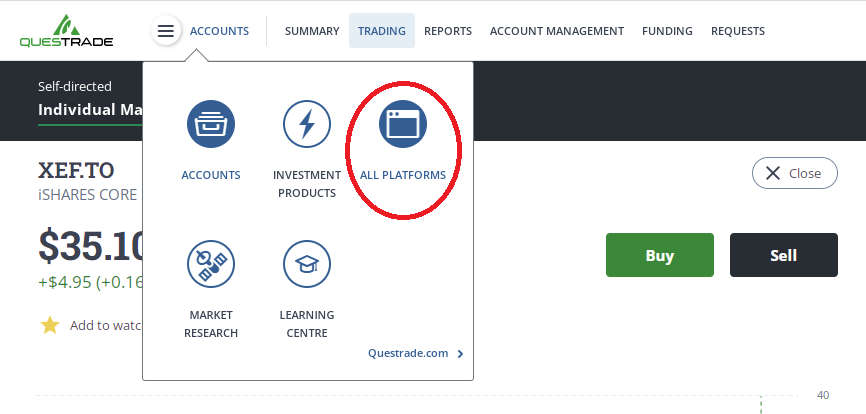Open the Learning Centre graduation cap icon
The width and height of the screenshot is (866, 414).
(307, 264)
